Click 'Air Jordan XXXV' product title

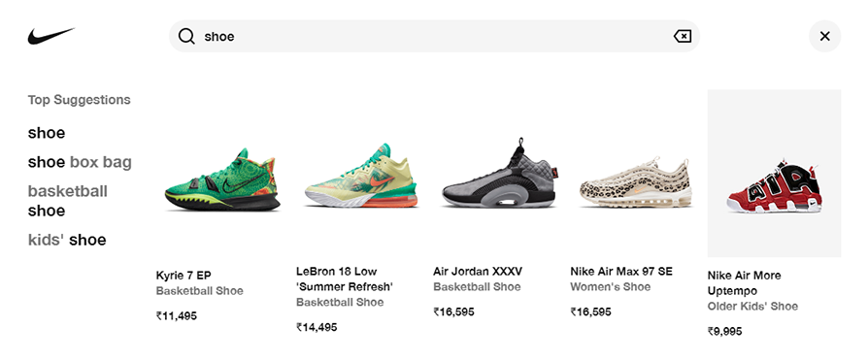pyautogui.click(x=478, y=272)
